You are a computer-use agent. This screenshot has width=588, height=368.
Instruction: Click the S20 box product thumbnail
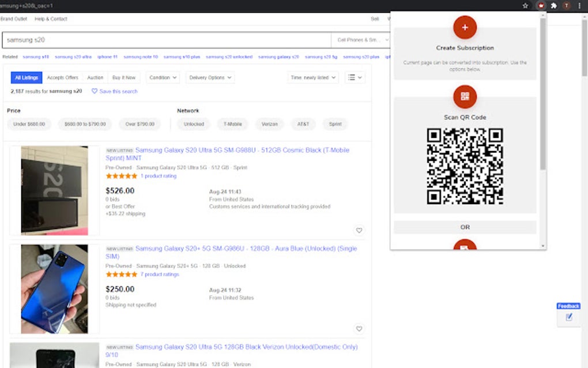[x=54, y=190]
